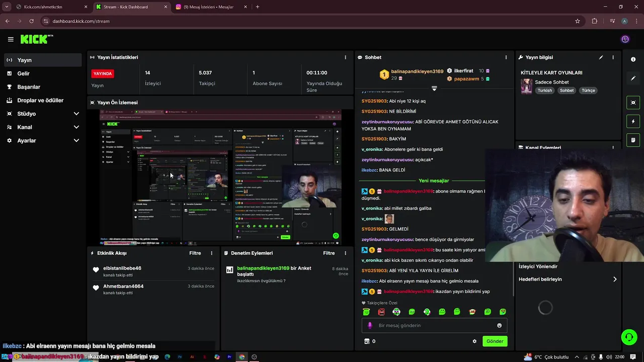Click the v_eronika emote image in chat
Image resolution: width=644 pixels, height=362 pixels.
coord(389,219)
